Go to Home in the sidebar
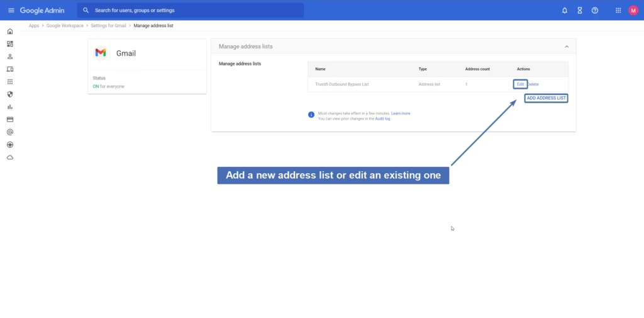This screenshot has height=318, width=644. (10, 31)
